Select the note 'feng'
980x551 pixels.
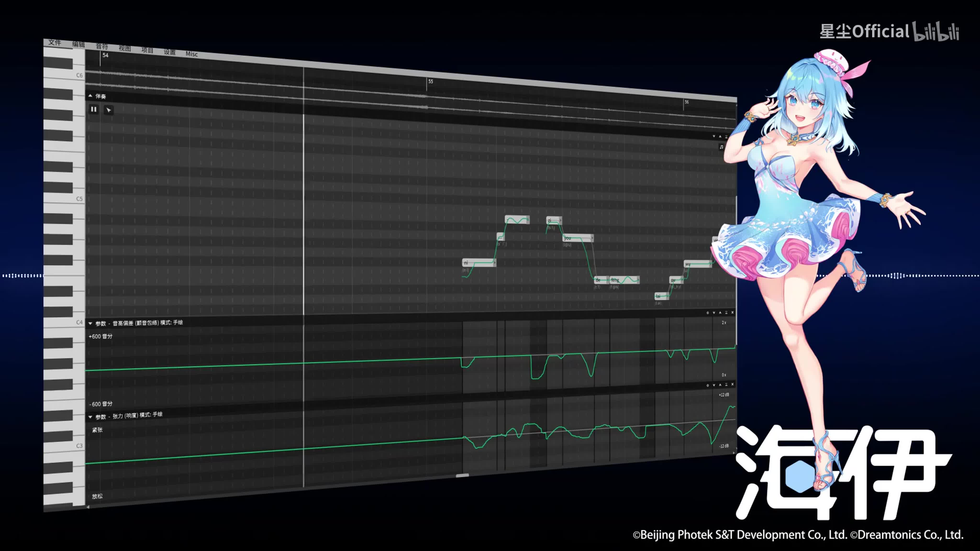point(625,280)
